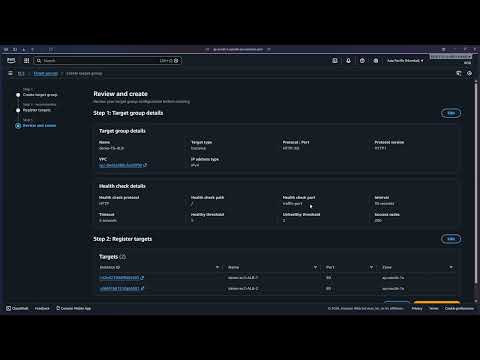Jump to Create target group wizard step
This screenshot has height=360, width=480.
pyautogui.click(x=40, y=95)
